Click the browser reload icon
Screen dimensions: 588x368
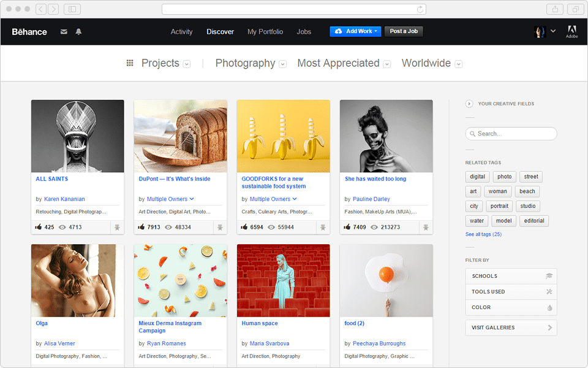click(420, 9)
